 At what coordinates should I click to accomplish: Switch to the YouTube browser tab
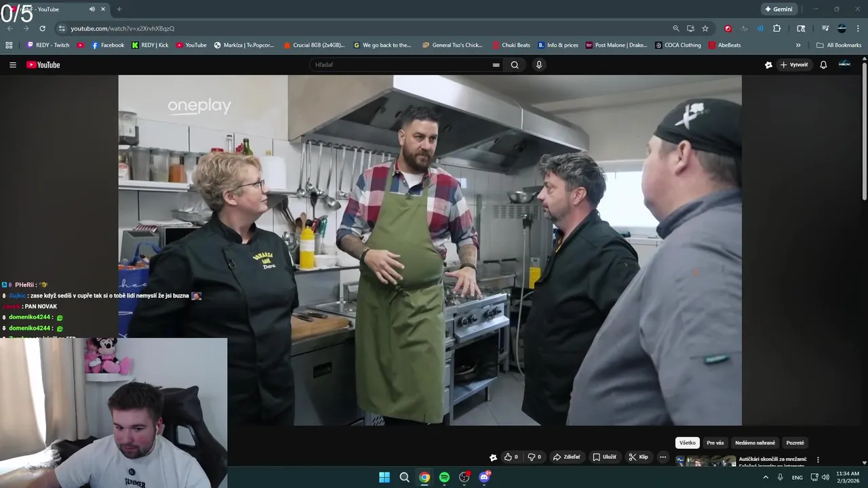(x=58, y=9)
